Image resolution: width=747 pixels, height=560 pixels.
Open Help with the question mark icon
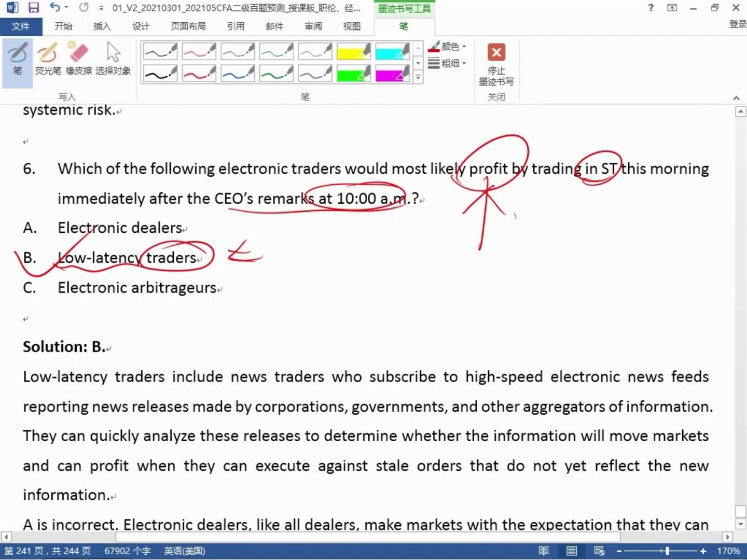651,8
